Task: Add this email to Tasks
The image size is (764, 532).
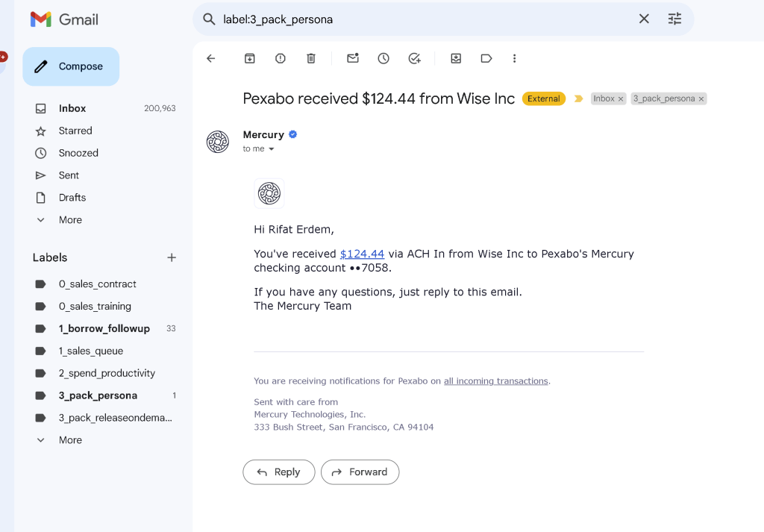Action: 414,58
